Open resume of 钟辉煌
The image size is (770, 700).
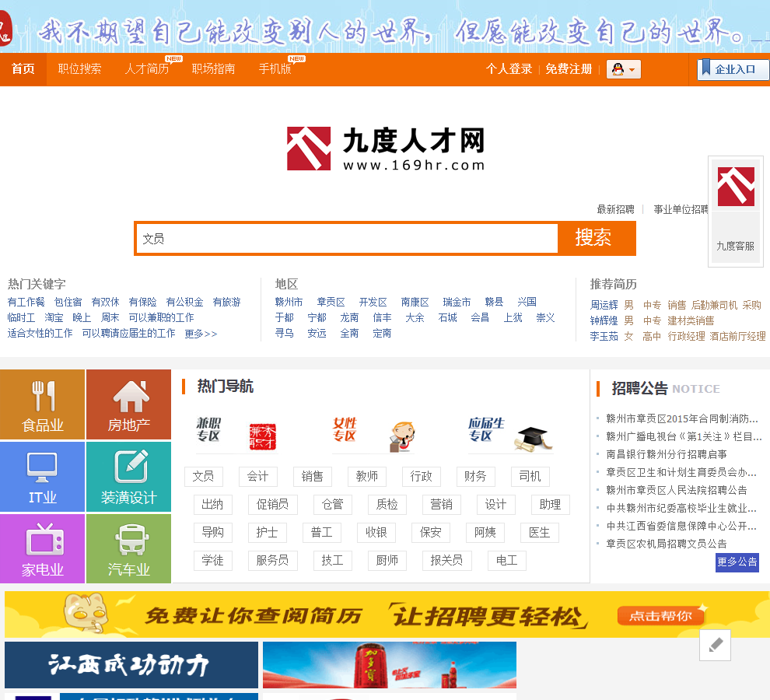click(604, 320)
